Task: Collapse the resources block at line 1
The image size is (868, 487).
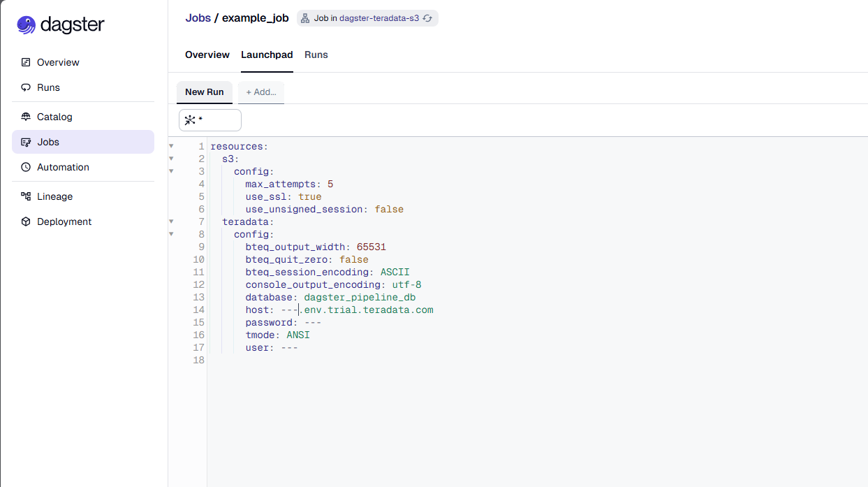Action: 171,147
